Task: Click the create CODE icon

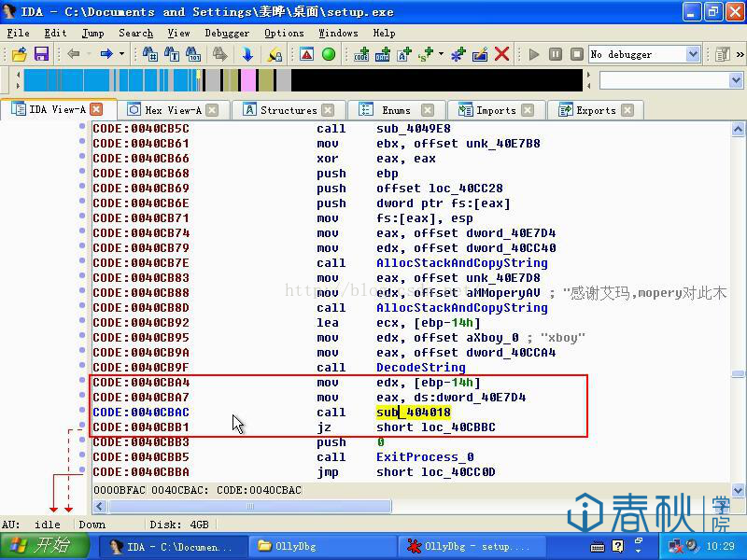Action: 361,54
